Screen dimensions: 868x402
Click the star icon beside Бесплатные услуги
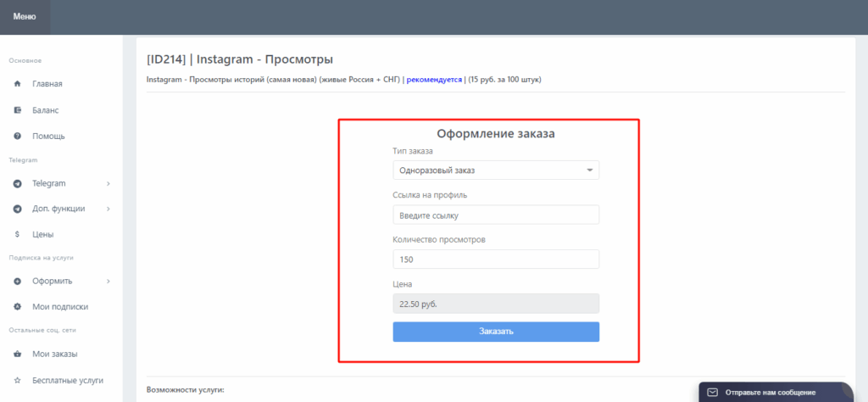point(17,381)
